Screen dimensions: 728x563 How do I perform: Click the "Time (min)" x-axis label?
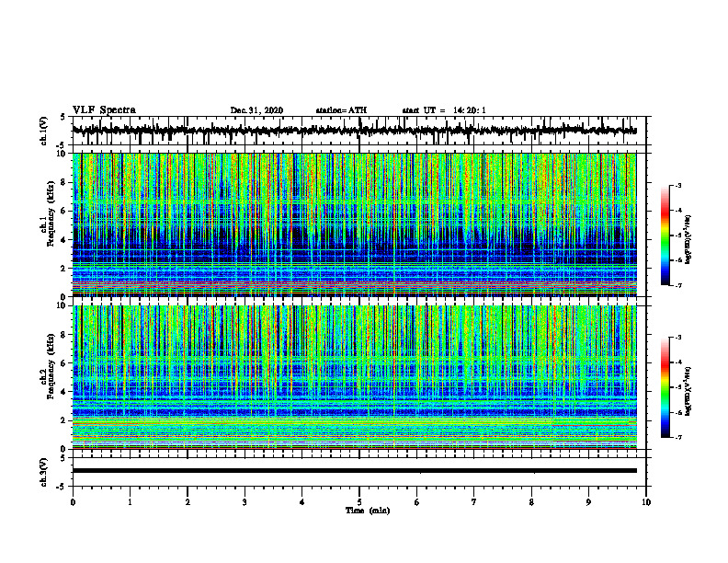click(x=368, y=511)
